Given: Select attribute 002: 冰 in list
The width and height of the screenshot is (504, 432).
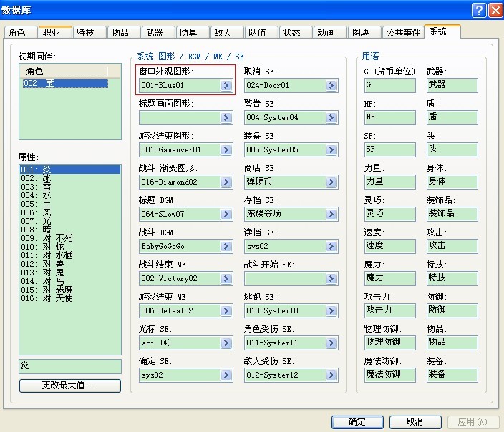Looking at the screenshot, I should [70, 178].
